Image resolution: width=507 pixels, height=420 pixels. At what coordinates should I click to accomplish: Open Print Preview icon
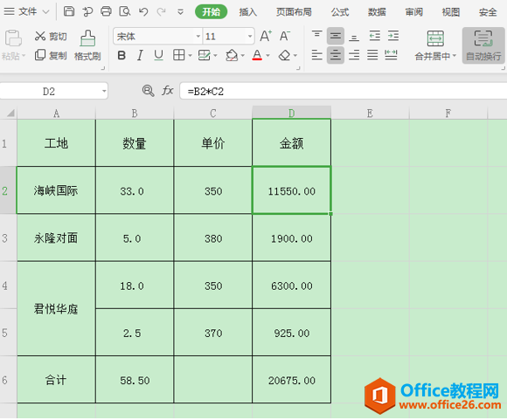(124, 11)
